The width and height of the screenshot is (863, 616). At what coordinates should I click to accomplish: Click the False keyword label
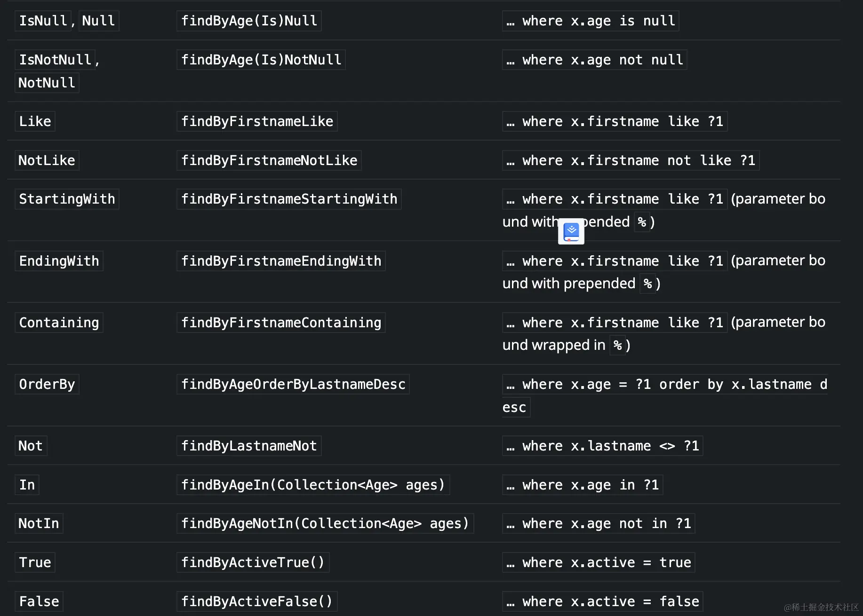(x=39, y=601)
